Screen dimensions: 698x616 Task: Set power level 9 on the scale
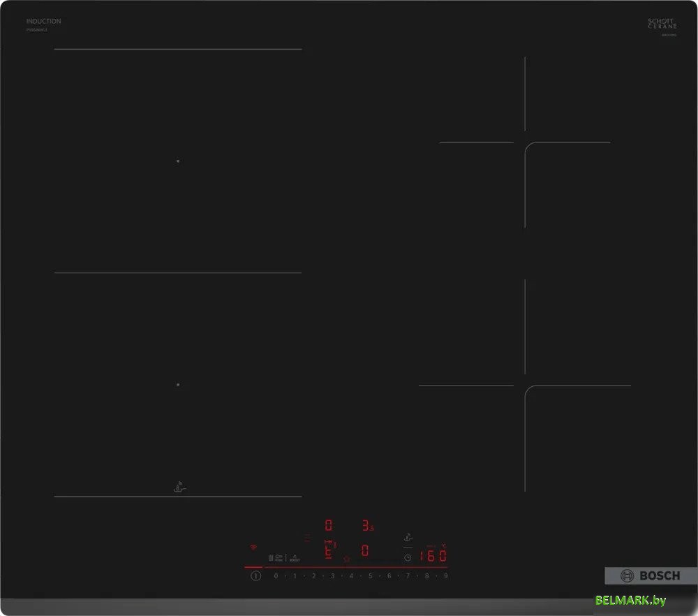(x=445, y=576)
